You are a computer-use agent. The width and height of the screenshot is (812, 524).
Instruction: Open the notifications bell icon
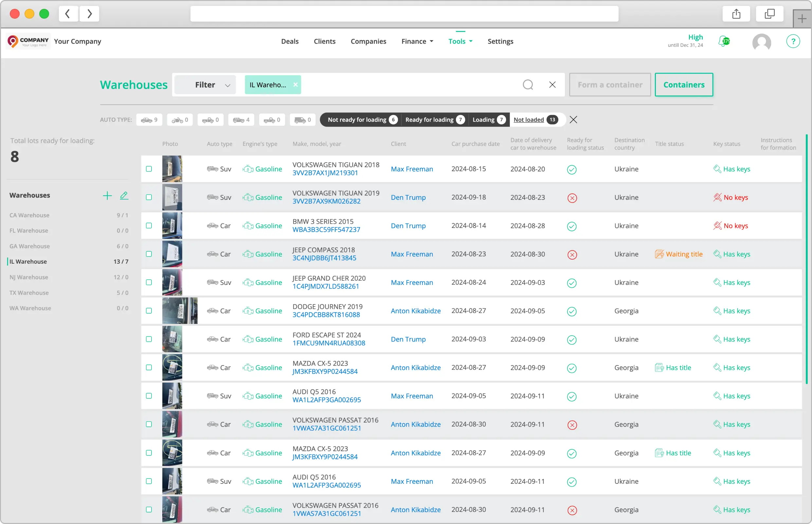pos(724,41)
